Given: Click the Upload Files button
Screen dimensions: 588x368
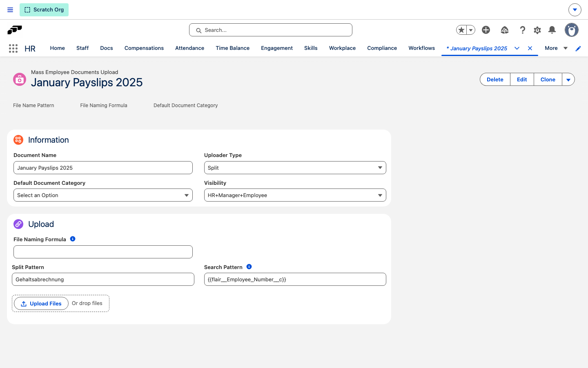Looking at the screenshot, I should pyautogui.click(x=41, y=303).
